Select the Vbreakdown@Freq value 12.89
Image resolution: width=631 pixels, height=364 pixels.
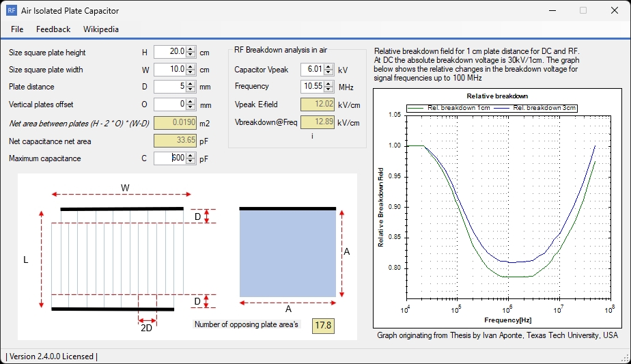point(318,122)
